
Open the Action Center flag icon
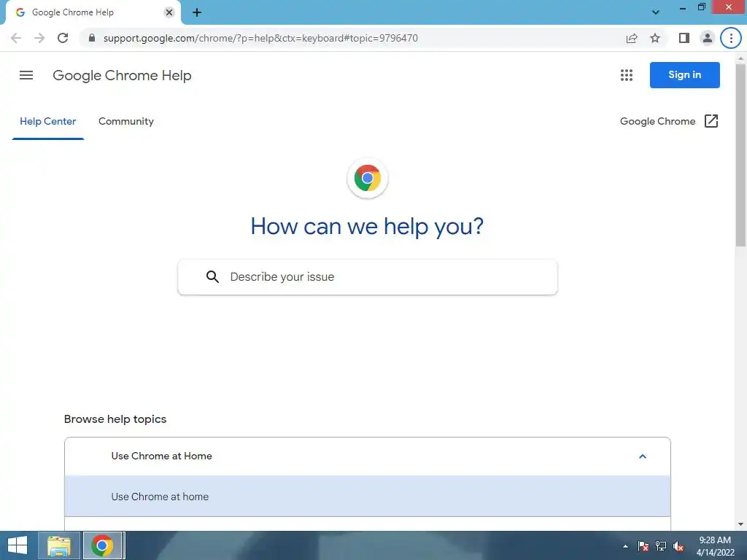pos(643,546)
